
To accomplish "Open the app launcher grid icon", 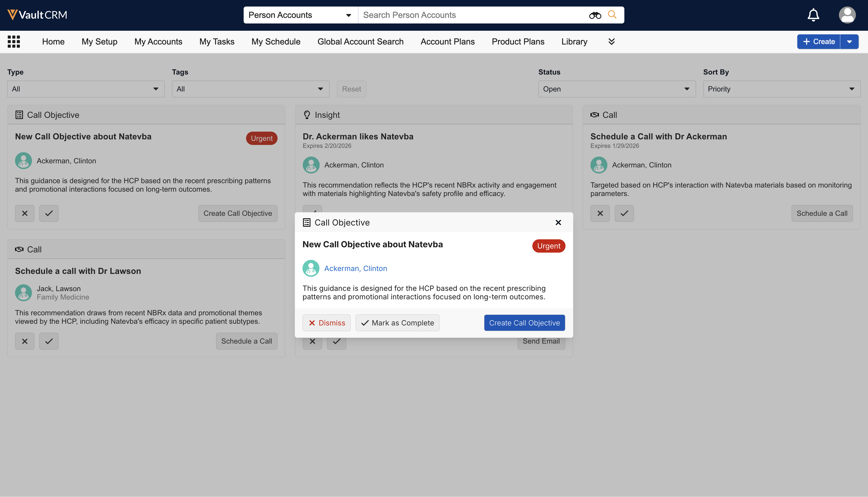I will coord(14,42).
